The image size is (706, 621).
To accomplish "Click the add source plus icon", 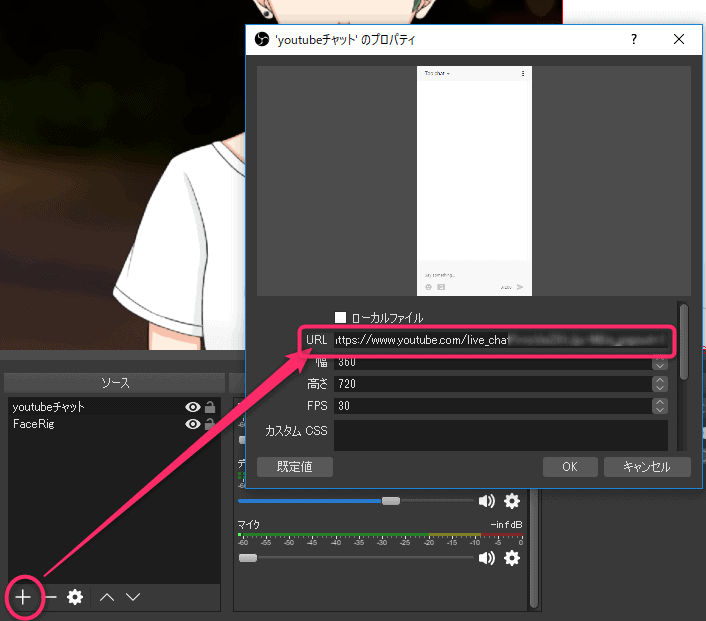I will click(x=23, y=597).
